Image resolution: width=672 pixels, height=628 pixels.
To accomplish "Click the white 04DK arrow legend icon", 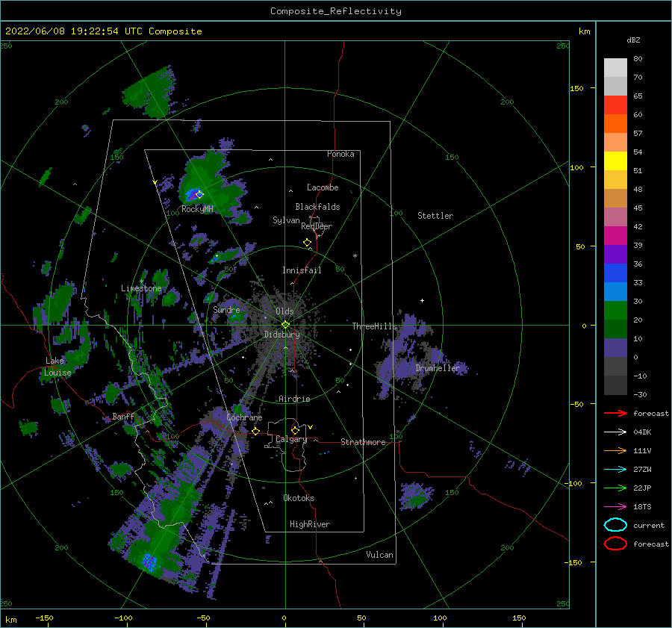I will click(x=615, y=432).
